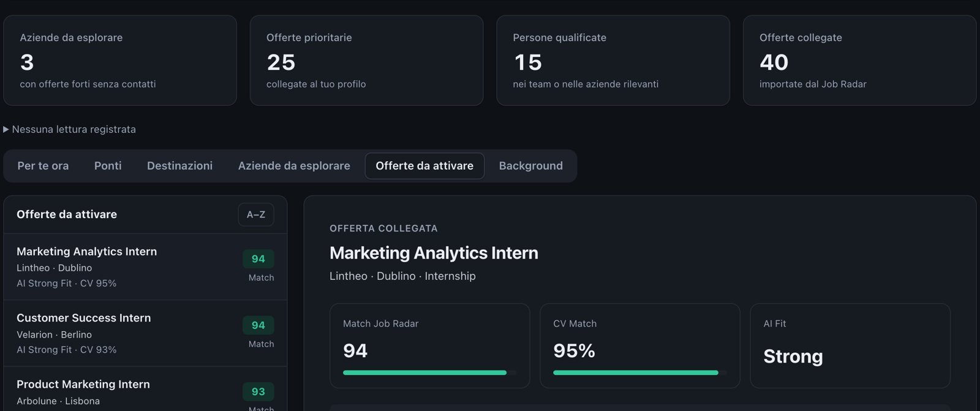Click 'con offerte forti senza contatti' caption

(88, 85)
